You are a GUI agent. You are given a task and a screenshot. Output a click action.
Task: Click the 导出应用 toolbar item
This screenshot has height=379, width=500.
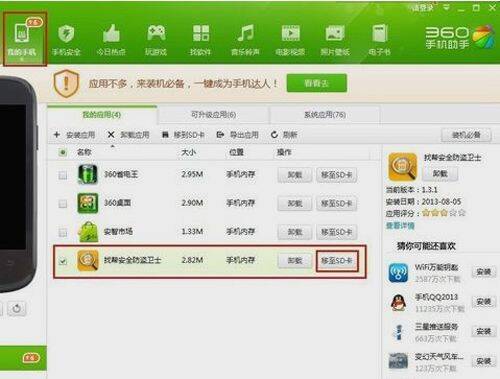pyautogui.click(x=237, y=135)
